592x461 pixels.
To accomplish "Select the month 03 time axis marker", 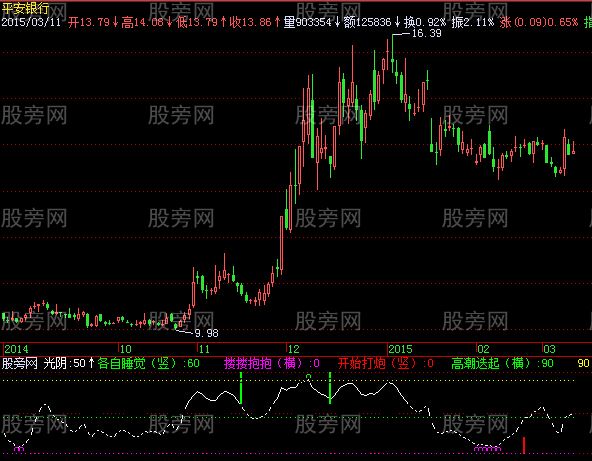I will (549, 349).
